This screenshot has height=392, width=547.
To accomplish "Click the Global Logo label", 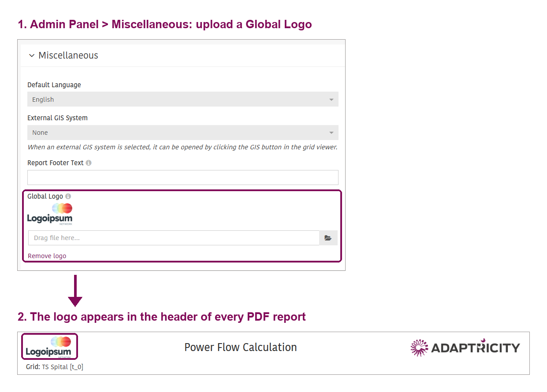I will point(45,196).
